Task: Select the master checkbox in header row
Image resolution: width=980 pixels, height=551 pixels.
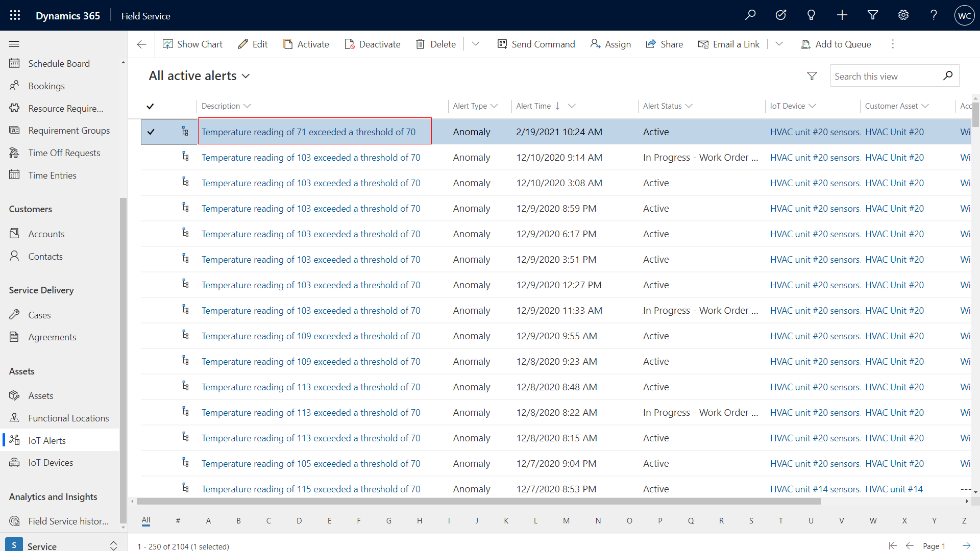Action: (151, 106)
